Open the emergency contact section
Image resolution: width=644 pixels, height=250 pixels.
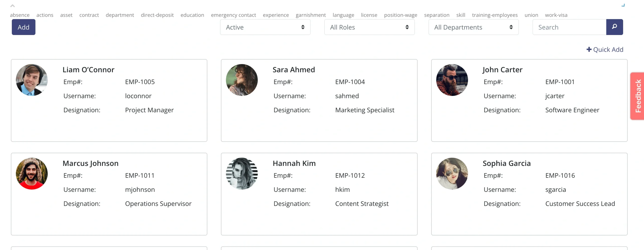(x=233, y=15)
